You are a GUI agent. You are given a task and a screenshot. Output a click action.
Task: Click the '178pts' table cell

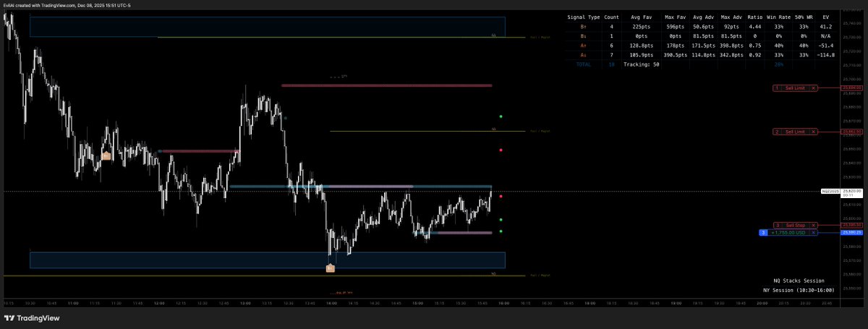click(675, 45)
